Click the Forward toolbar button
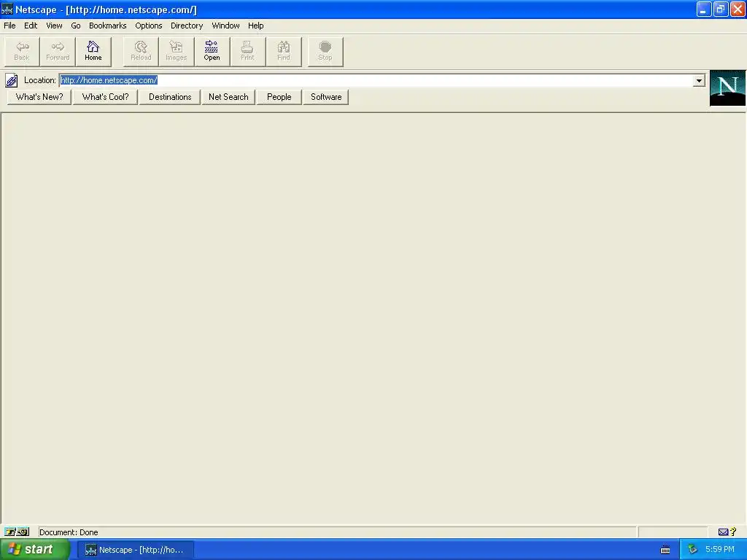747x560 pixels. coord(58,52)
